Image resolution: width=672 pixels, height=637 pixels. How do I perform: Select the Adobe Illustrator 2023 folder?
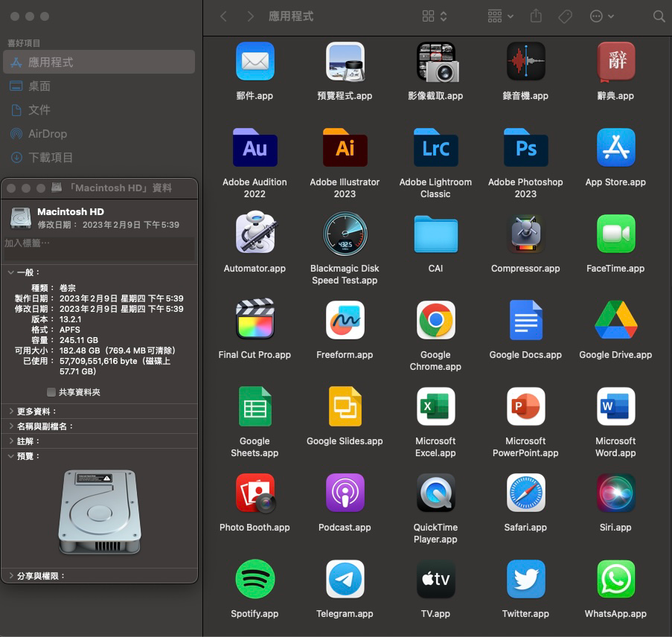(x=345, y=147)
